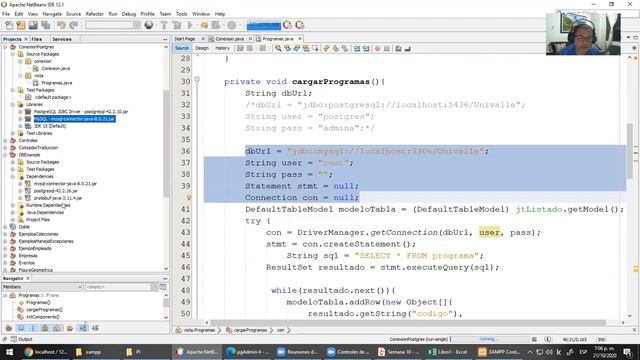
Task: Open the Navigate menu
Action: point(52,14)
